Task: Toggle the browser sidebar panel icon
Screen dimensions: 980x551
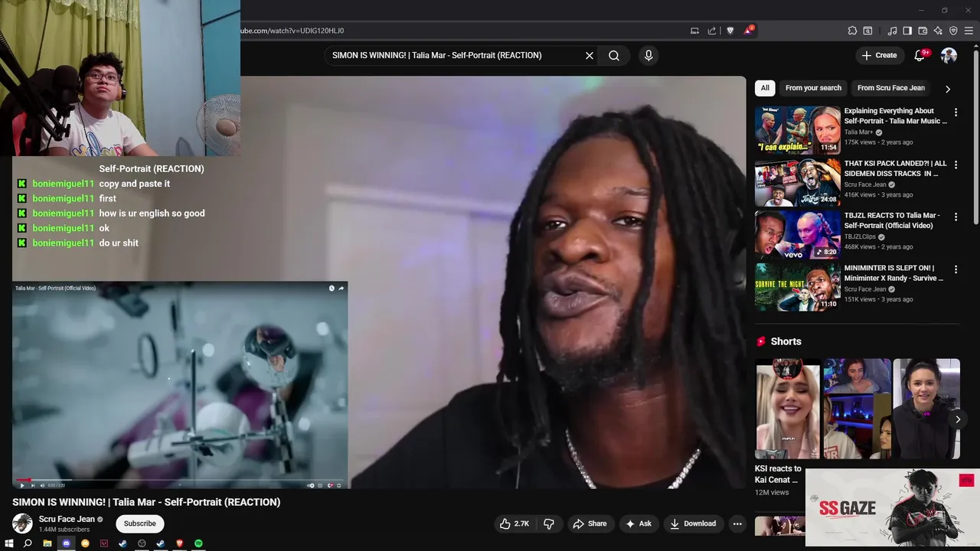Action: tap(907, 31)
